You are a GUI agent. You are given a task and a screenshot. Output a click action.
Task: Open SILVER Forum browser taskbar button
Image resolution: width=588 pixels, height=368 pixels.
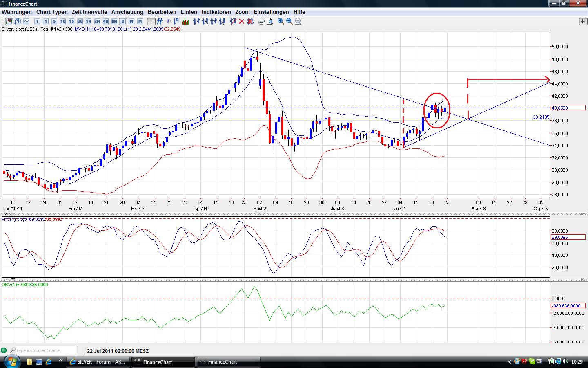(98, 362)
